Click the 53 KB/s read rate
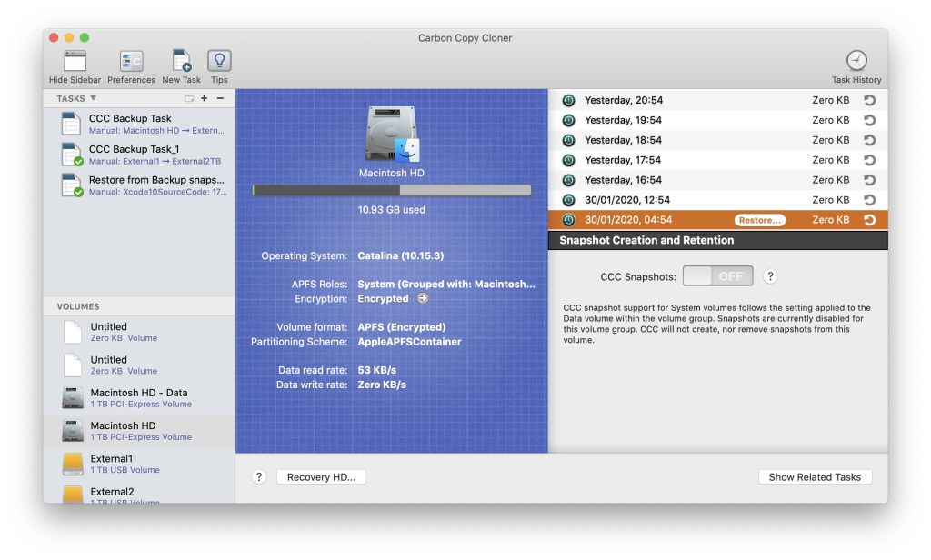The height and width of the screenshot is (560, 931). click(377, 369)
